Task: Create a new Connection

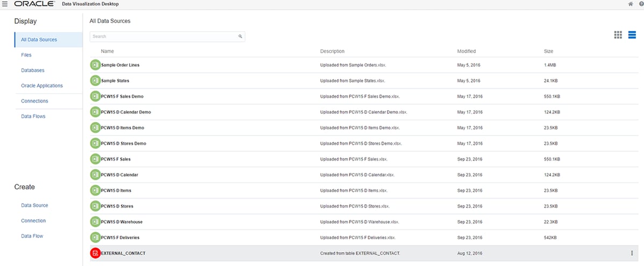Action: [x=33, y=221]
